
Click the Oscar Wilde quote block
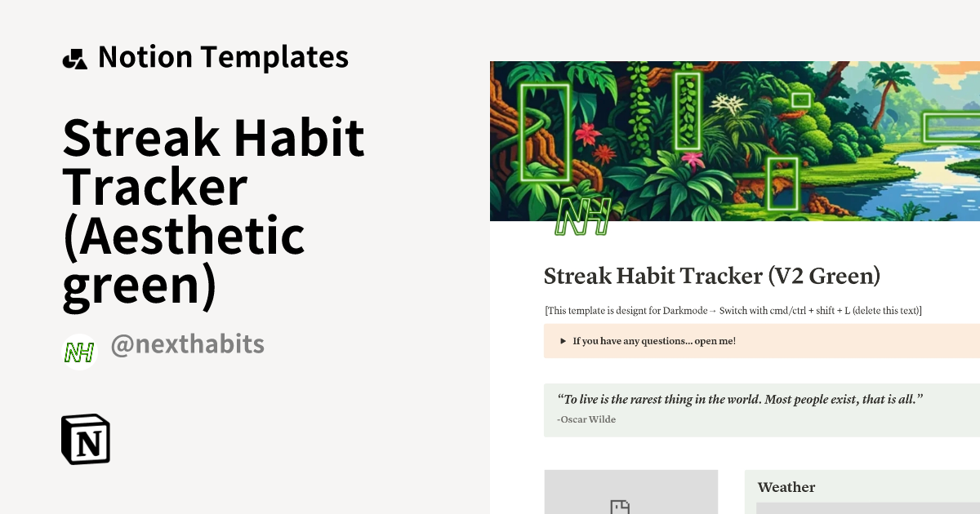(x=741, y=400)
